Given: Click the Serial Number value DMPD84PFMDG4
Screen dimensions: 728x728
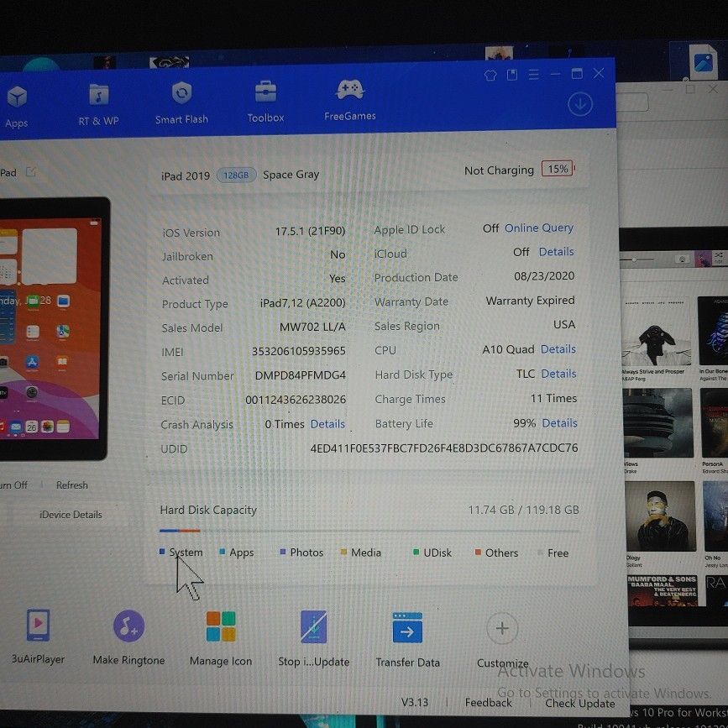Looking at the screenshot, I should pyautogui.click(x=301, y=375).
